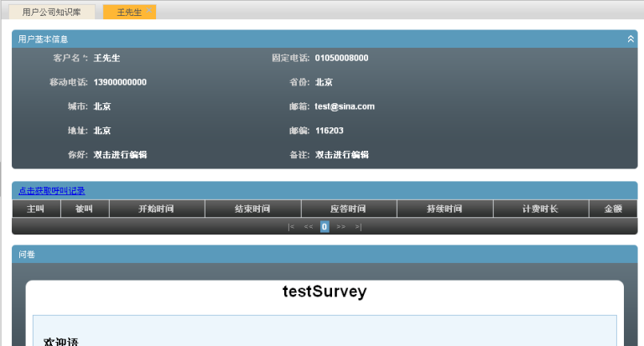Collapse the 用户基本信息 panel with double-chevron icon
The height and width of the screenshot is (346, 644).
(x=631, y=39)
